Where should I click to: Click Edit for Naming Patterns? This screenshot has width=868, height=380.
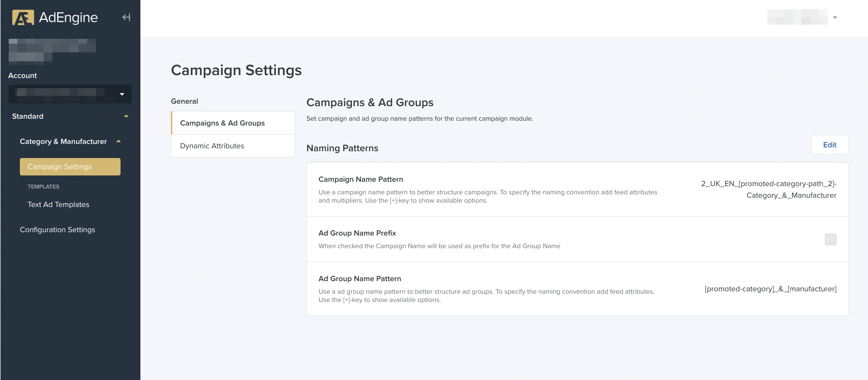coord(829,145)
